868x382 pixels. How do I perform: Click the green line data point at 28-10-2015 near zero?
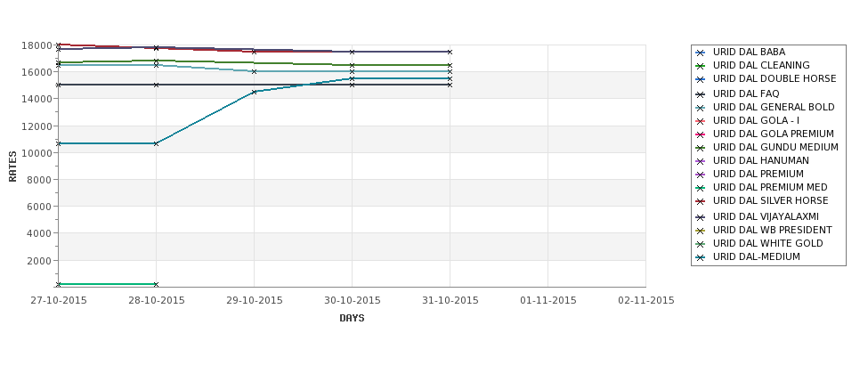click(156, 285)
